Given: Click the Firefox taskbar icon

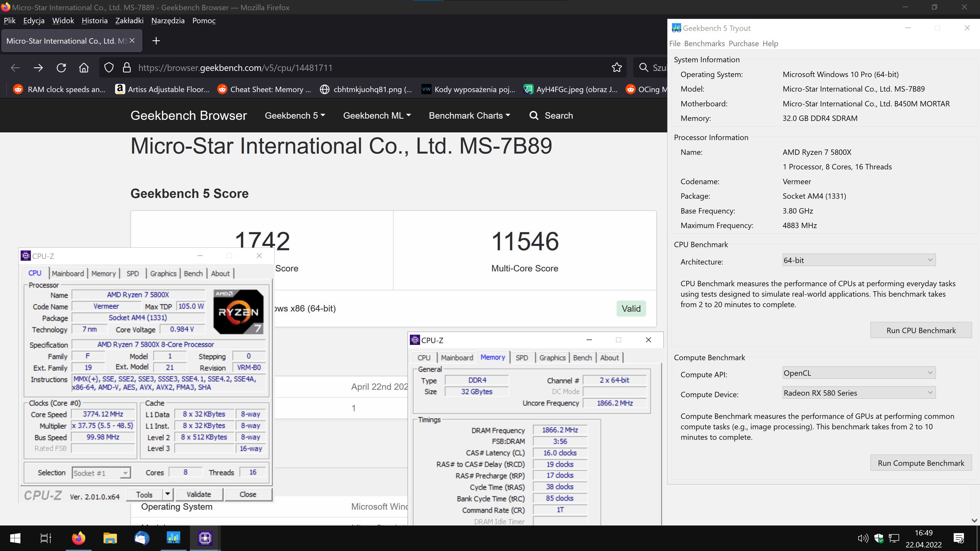Looking at the screenshot, I should tap(79, 538).
